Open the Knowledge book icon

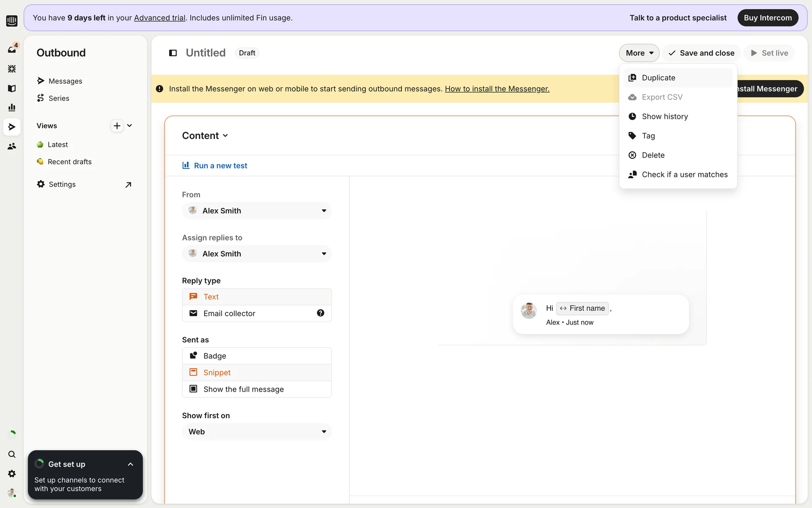point(12,88)
